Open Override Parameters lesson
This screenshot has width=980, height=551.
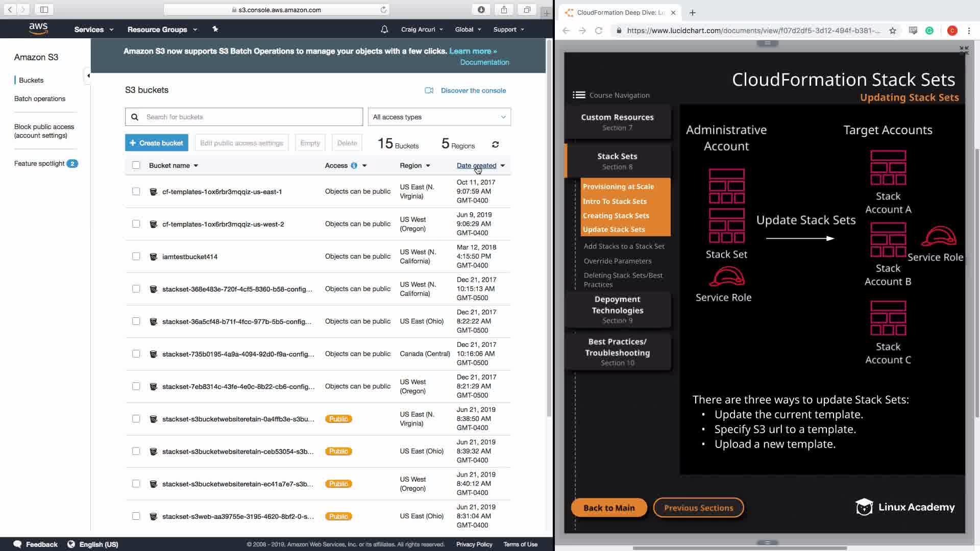click(x=617, y=261)
